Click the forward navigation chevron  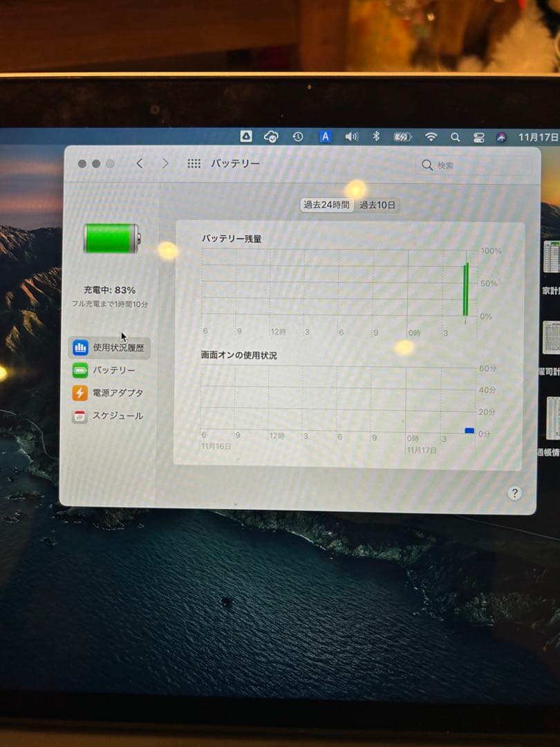(165, 163)
